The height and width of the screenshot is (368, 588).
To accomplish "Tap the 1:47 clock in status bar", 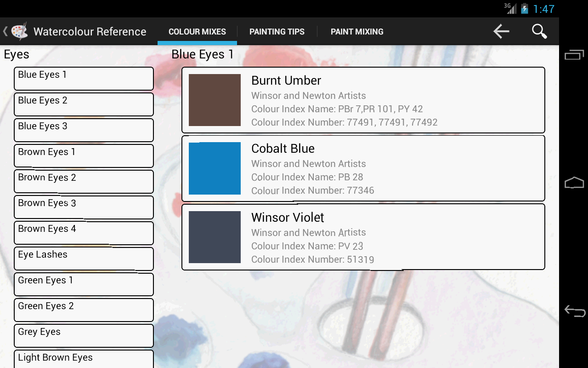I will click(x=544, y=9).
